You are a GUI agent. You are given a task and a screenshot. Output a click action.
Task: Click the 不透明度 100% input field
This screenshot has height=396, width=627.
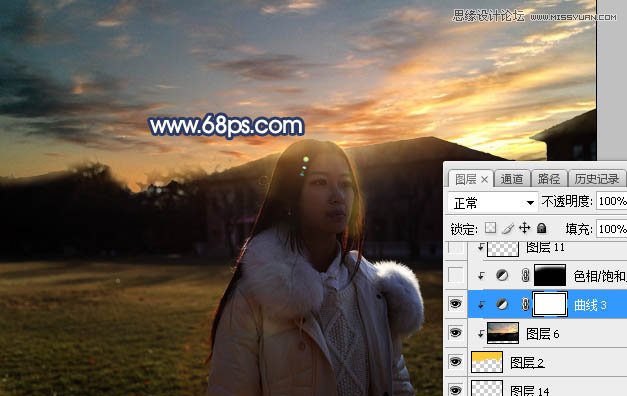(x=611, y=201)
